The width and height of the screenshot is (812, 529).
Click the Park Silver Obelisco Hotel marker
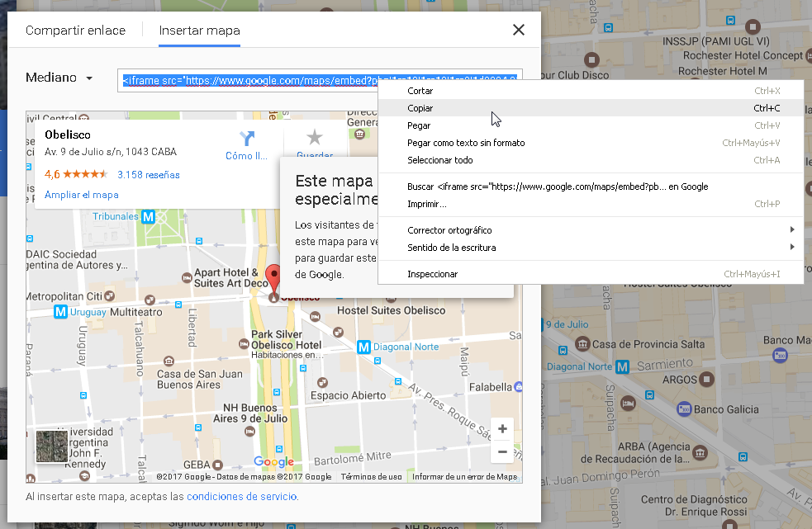click(244, 344)
